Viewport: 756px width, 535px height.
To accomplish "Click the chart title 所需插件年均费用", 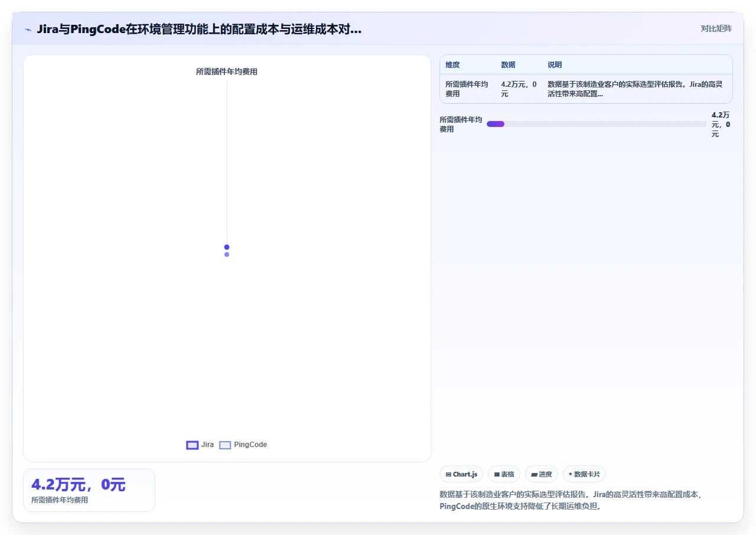I will coord(227,72).
